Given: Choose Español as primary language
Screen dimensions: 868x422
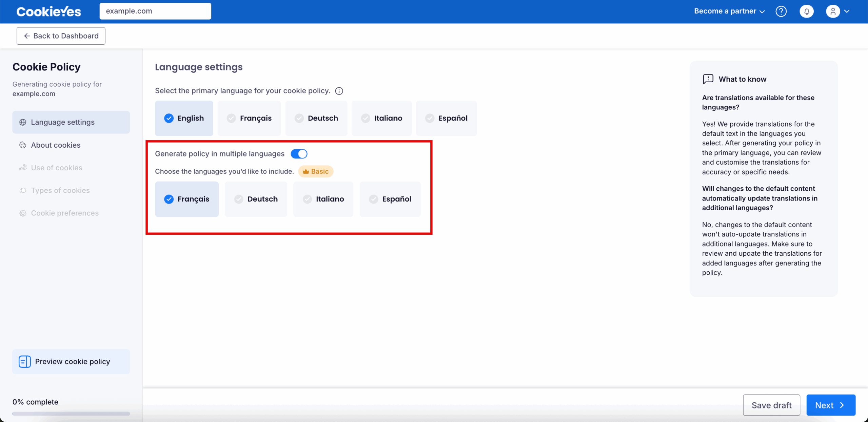Looking at the screenshot, I should pyautogui.click(x=446, y=118).
